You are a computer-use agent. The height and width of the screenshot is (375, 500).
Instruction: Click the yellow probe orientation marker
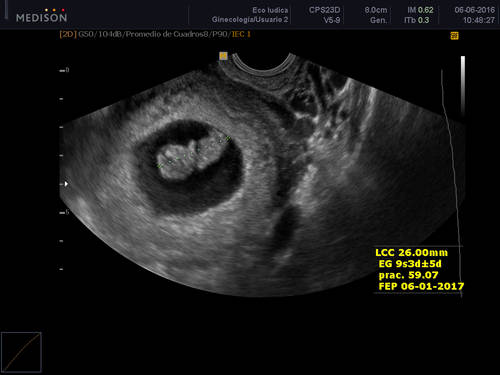pyautogui.click(x=223, y=56)
